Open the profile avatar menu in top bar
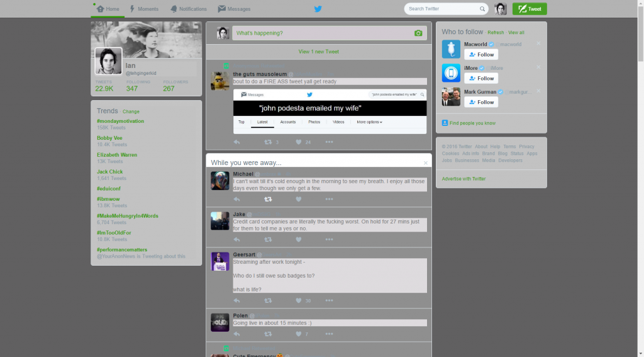Screen dimensions: 644x357 tap(500, 9)
